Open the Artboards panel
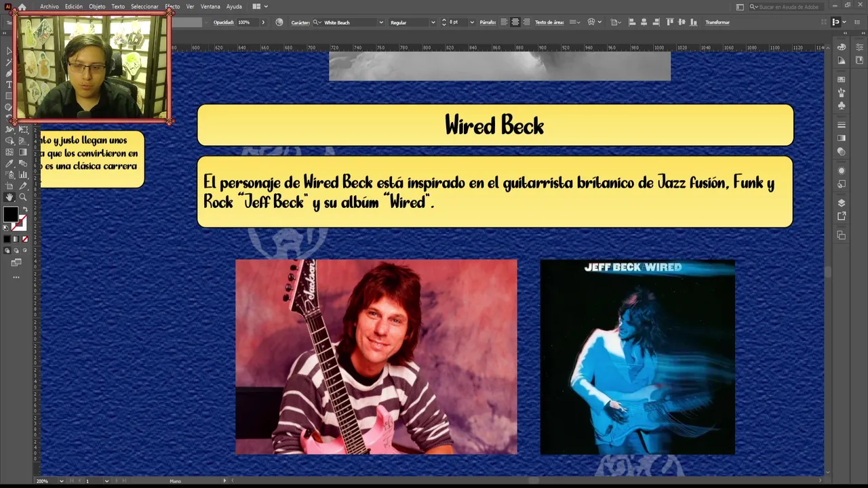The width and height of the screenshot is (868, 488). [x=842, y=235]
